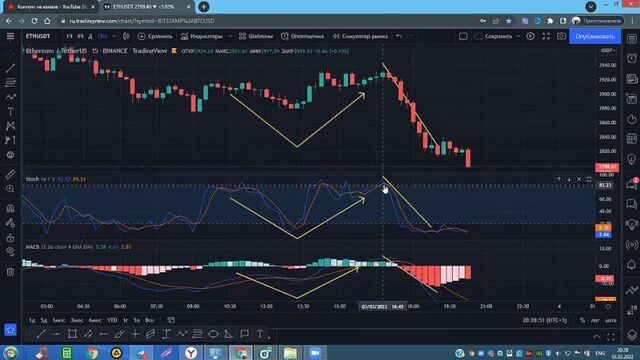
Task: Select the Все all date range
Action: click(x=150, y=320)
